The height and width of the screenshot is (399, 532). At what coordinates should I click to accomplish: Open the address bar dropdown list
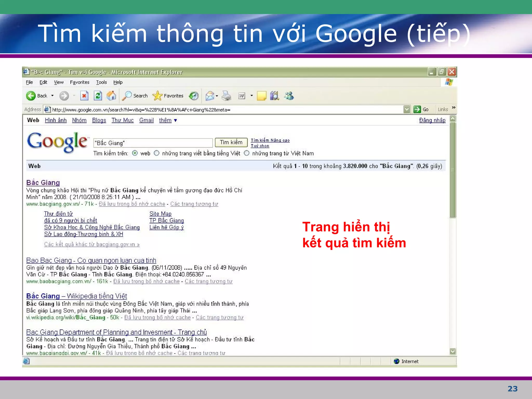[x=407, y=109]
